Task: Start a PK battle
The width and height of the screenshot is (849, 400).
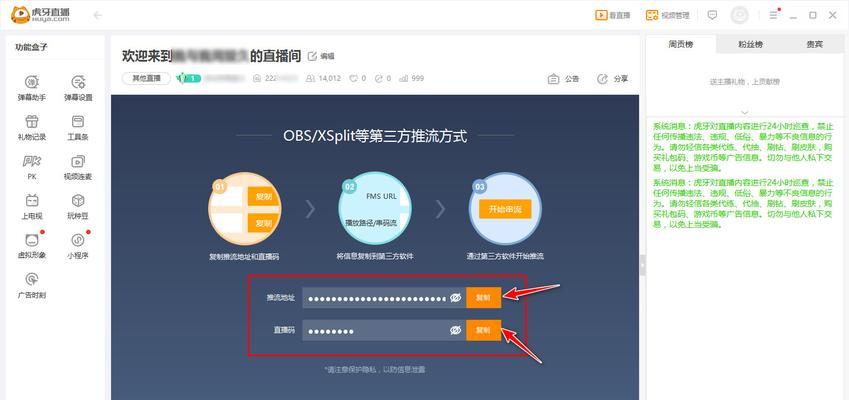Action: pos(31,167)
